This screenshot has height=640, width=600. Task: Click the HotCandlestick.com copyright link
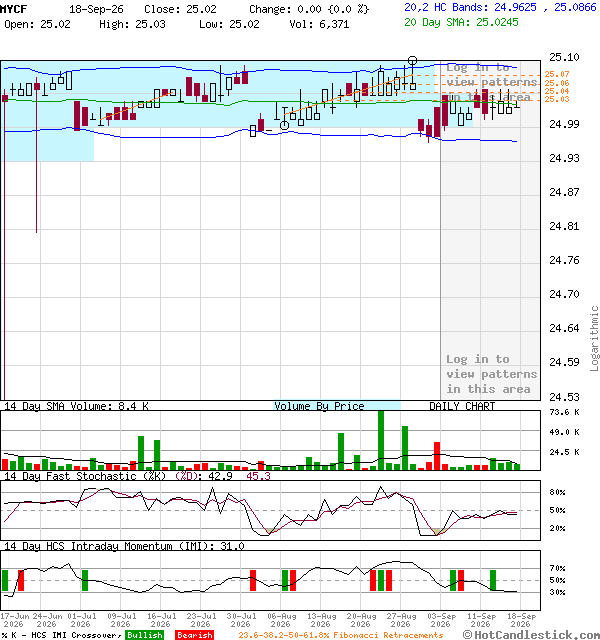[x=531, y=635]
